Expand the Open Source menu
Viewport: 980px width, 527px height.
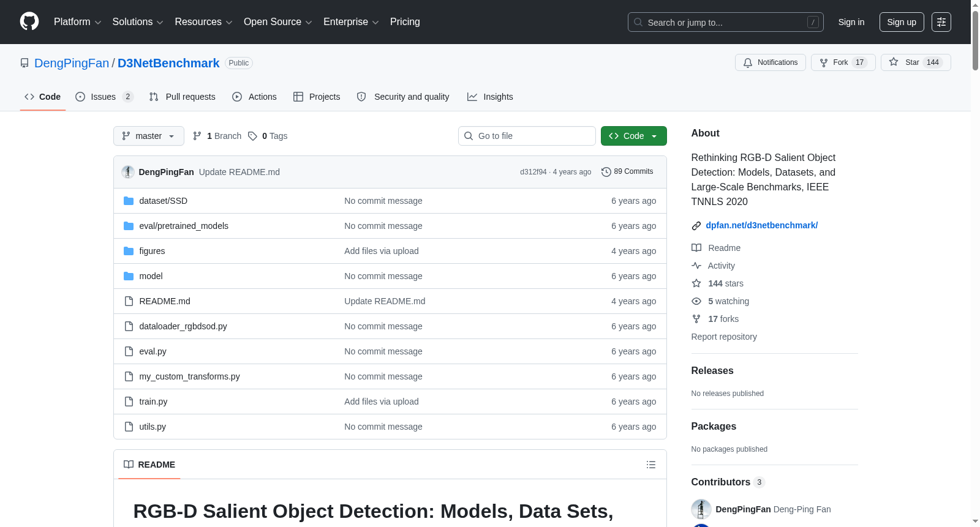click(x=278, y=22)
